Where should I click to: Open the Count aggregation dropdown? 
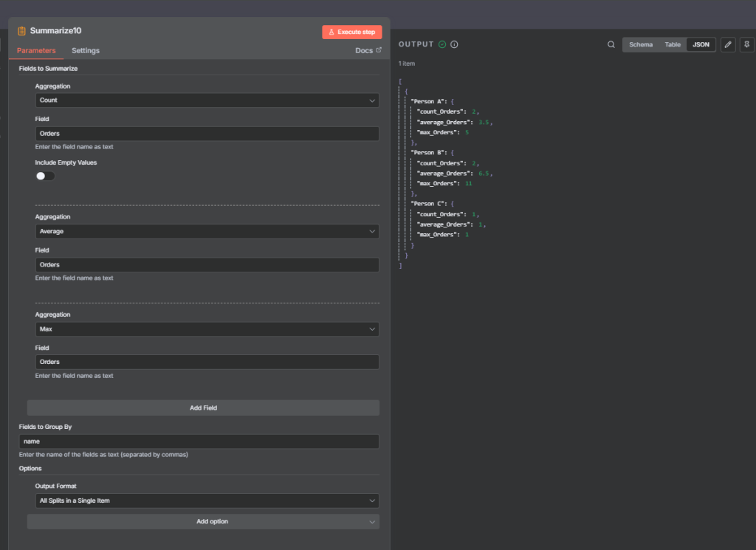click(x=207, y=100)
